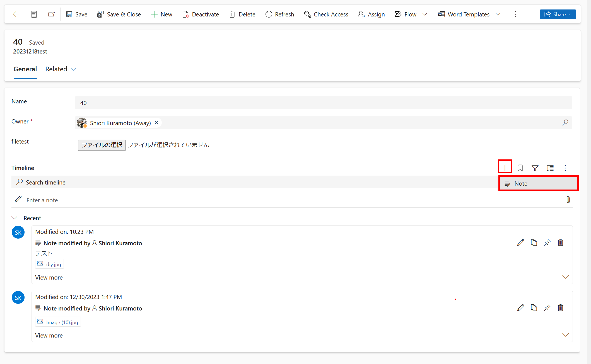
Task: Click the Timeline add activity plus icon
Action: [505, 168]
